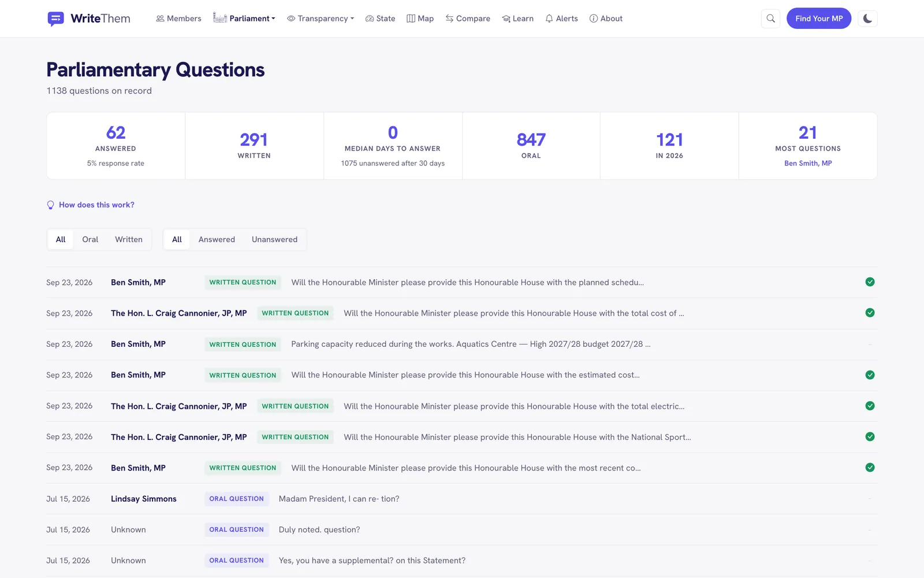Click the Compare arrows icon
This screenshot has height=578, width=924.
(449, 18)
